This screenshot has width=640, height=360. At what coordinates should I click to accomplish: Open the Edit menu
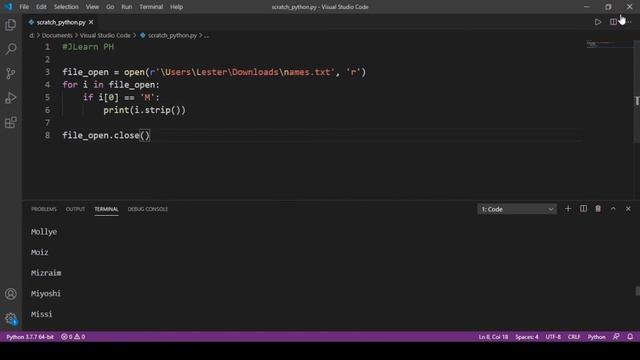(41, 7)
